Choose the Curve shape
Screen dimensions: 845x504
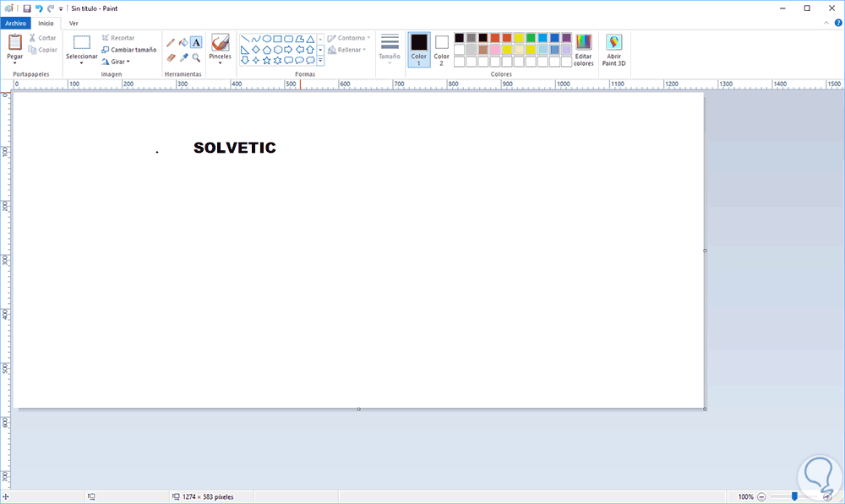pos(255,39)
